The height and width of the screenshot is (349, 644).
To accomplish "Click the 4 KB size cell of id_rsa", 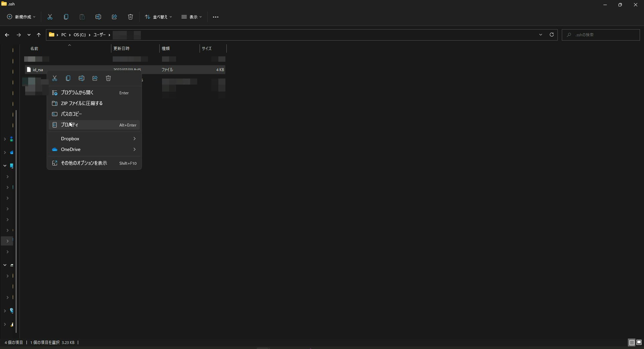I will (220, 70).
